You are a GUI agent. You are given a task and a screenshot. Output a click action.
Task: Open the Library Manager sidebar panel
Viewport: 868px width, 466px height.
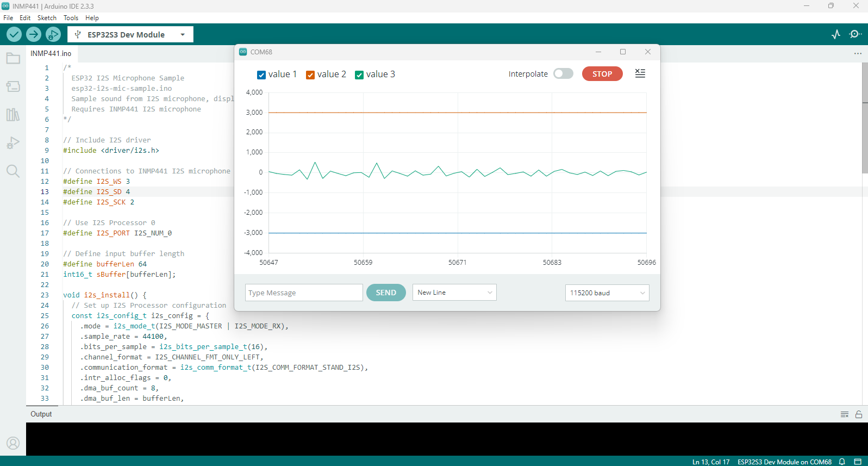[13, 115]
